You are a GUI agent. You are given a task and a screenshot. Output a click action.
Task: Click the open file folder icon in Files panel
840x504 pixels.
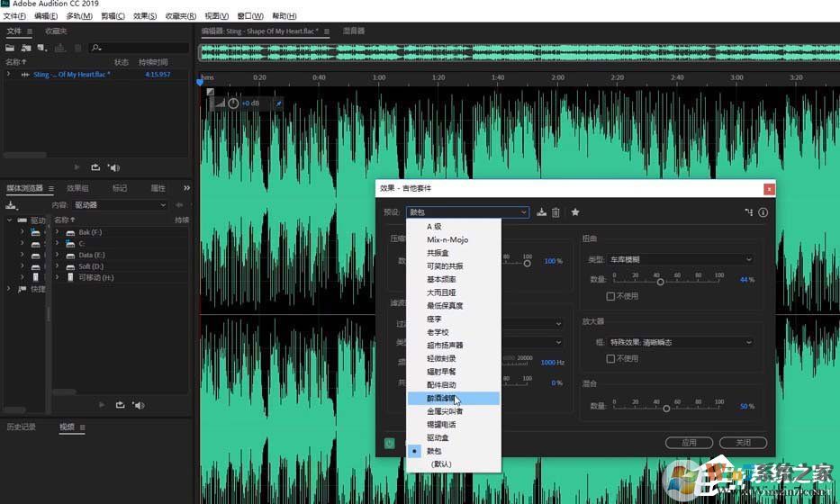pyautogui.click(x=10, y=47)
